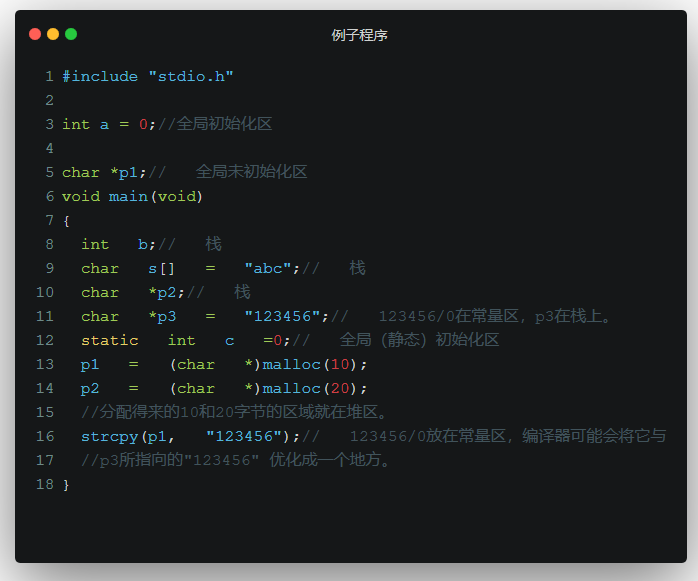The height and width of the screenshot is (581, 698).
Task: Click the void main(void) line
Action: (132, 196)
